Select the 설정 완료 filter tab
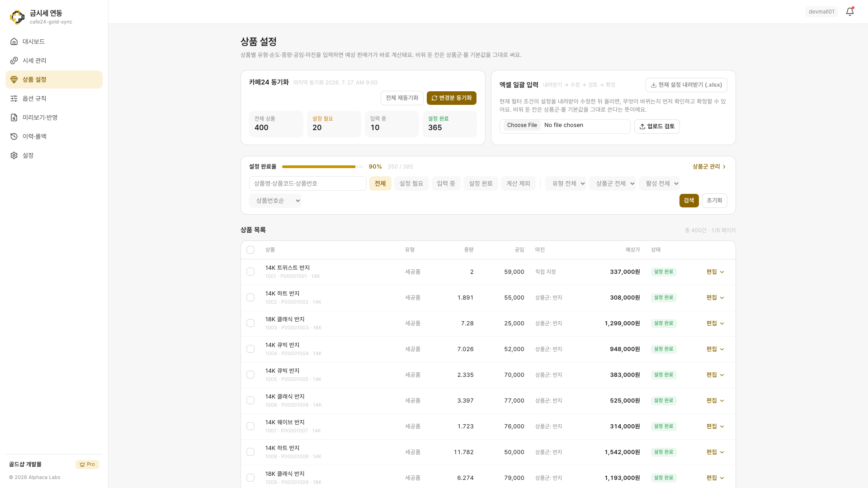This screenshot has height=488, width=868. click(x=481, y=183)
